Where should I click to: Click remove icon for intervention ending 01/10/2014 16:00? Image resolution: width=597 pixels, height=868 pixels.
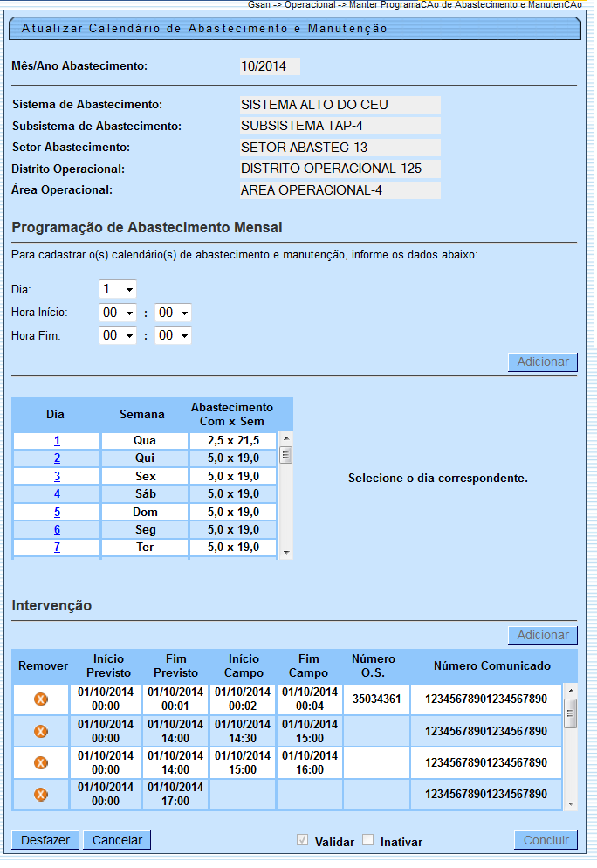click(40, 762)
